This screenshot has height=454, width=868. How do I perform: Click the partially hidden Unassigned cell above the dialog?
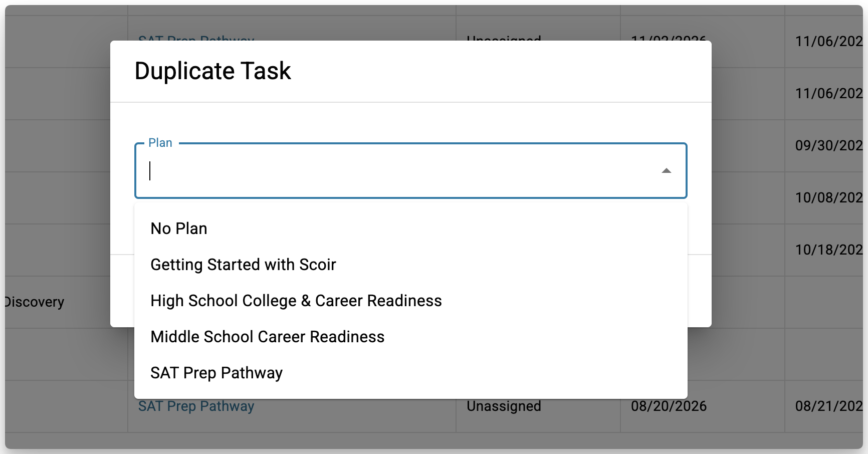(504, 38)
